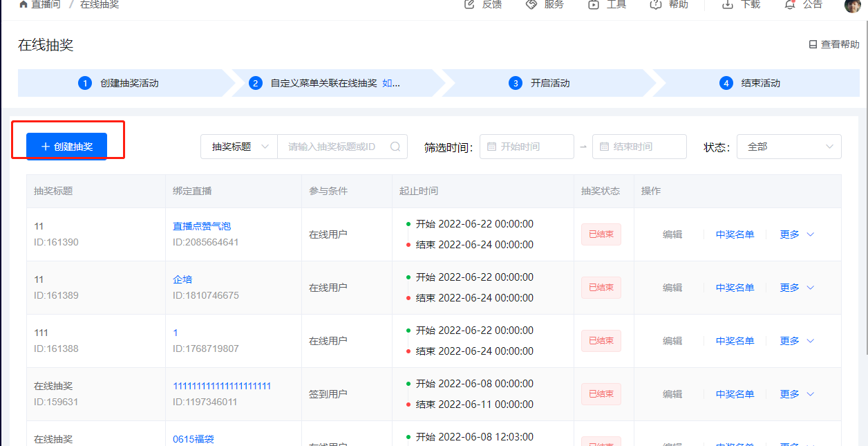The height and width of the screenshot is (446, 868).
Task: Click the plus icon on 创建抽奖
Action: [x=46, y=147]
